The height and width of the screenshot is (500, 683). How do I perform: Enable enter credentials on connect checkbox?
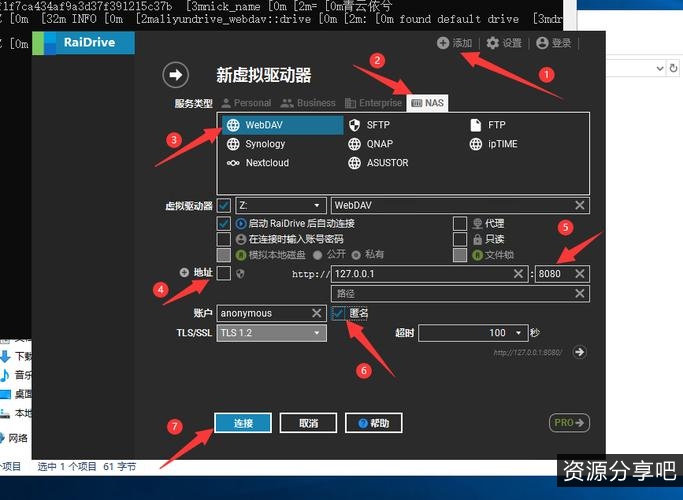224,239
